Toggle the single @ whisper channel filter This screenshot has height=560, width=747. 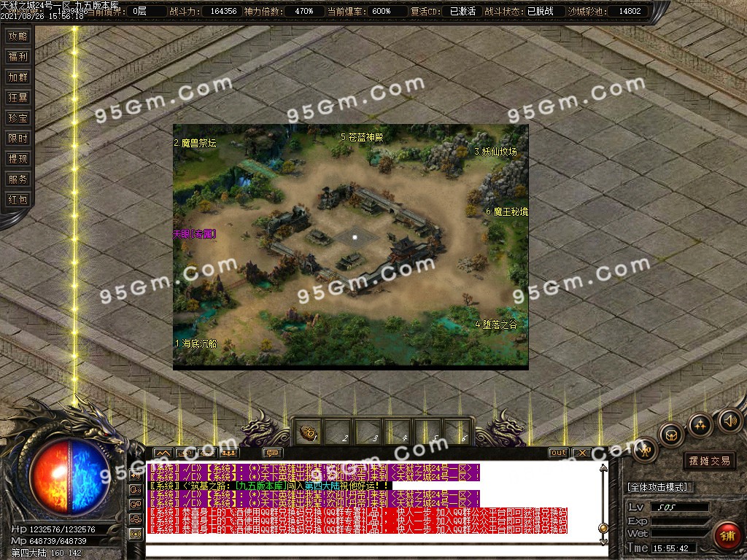point(136,489)
